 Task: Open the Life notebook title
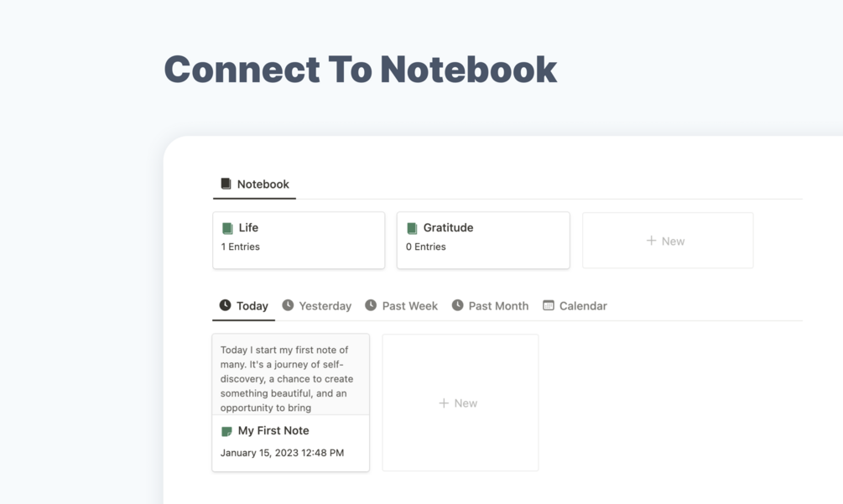pyautogui.click(x=248, y=228)
